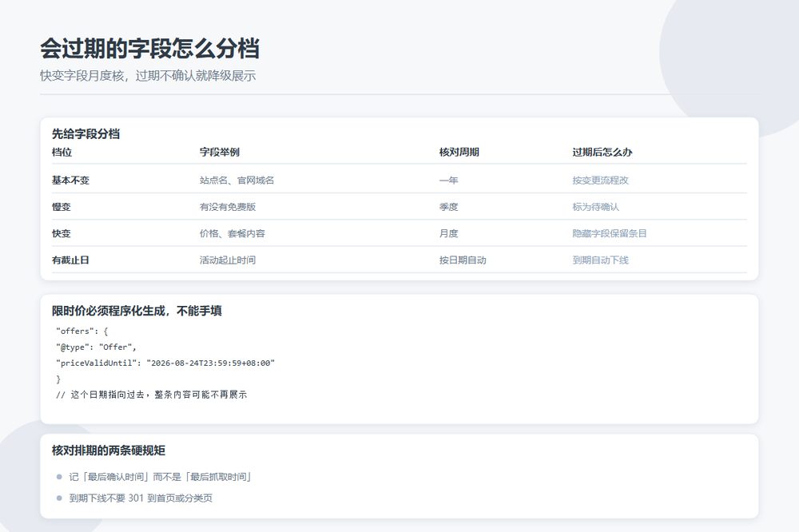Click the cell 隐藏字段保留条目
Viewport: 799px width, 532px height.
coord(610,233)
